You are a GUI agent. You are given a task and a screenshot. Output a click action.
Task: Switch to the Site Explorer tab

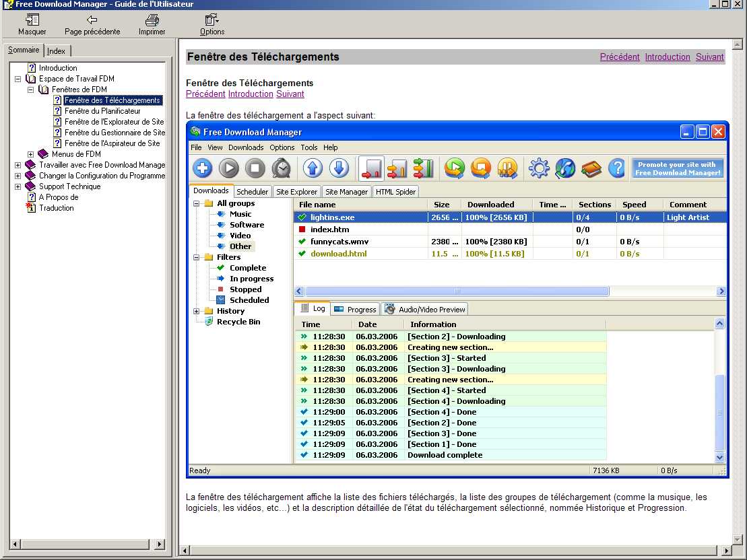296,191
